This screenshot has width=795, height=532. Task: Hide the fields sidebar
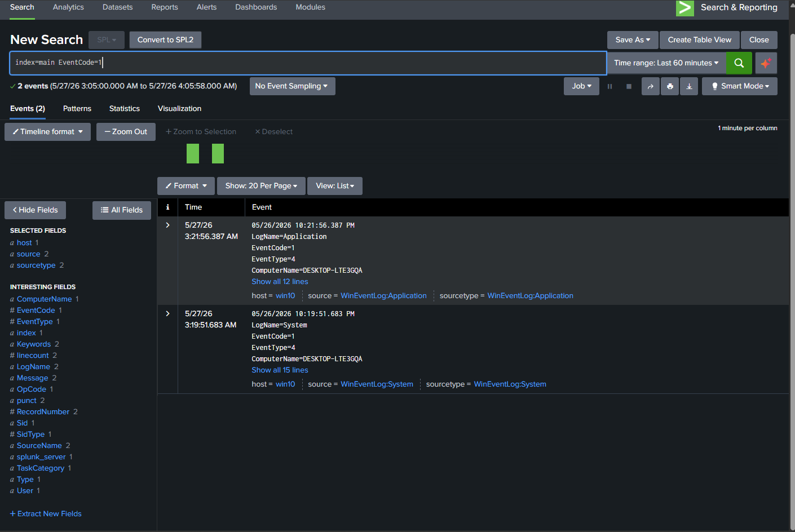(x=35, y=210)
